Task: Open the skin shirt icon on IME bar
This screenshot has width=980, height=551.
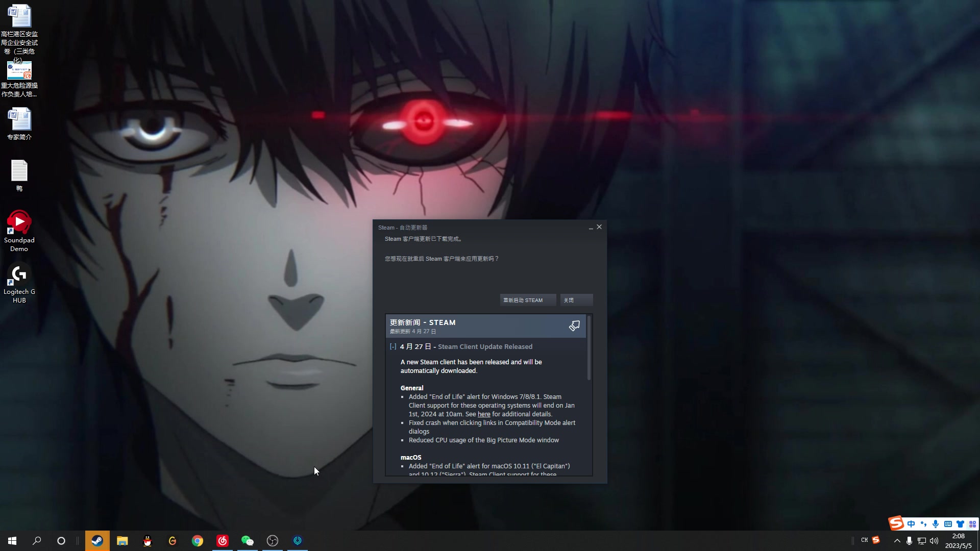Action: pyautogui.click(x=960, y=524)
